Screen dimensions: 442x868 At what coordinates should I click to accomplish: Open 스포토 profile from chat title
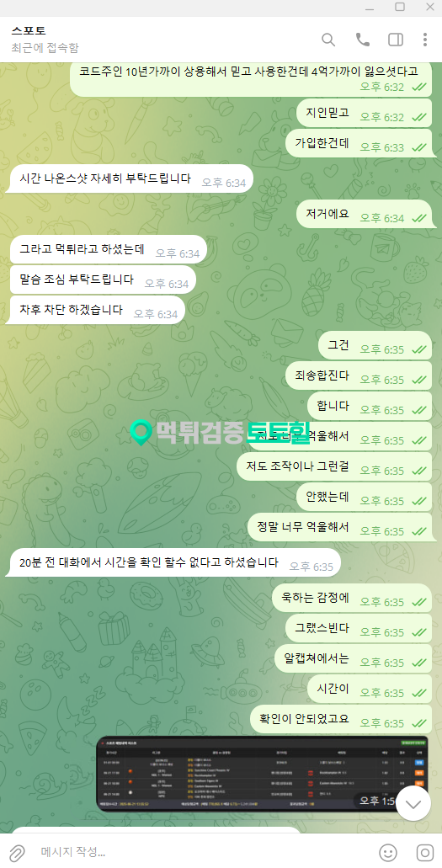click(29, 30)
